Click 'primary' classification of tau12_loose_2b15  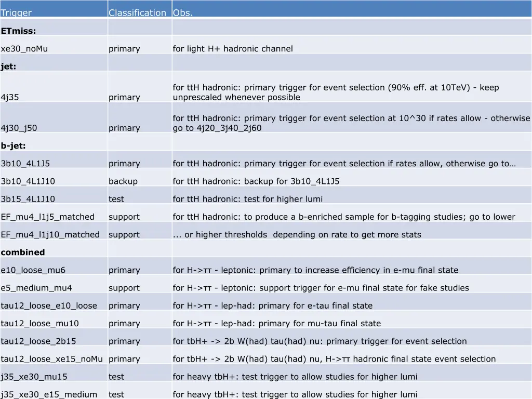click(140, 337)
